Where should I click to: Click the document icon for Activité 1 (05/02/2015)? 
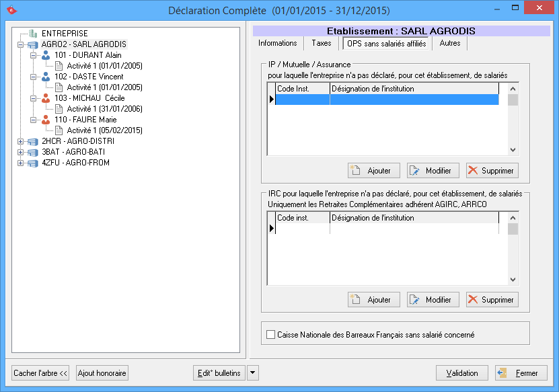click(59, 130)
